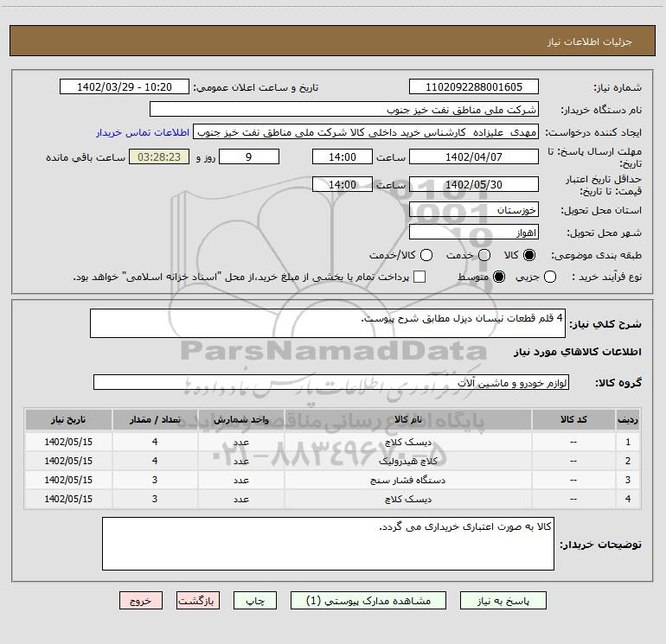The image size is (666, 644).
Task: Select the کالا/خدمت radio button
Action: pos(426,255)
